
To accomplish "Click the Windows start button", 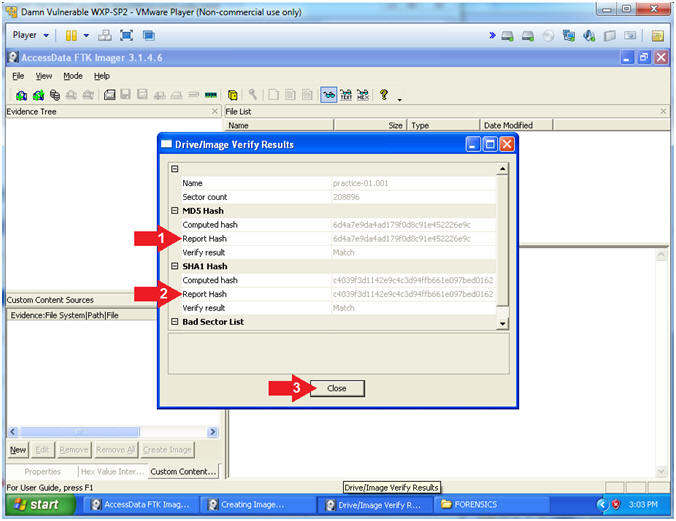I will tap(40, 504).
